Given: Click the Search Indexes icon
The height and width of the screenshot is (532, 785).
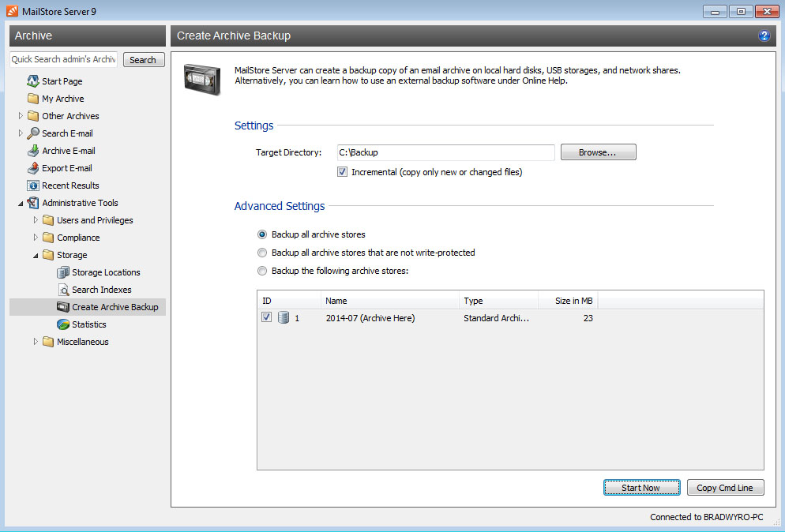Looking at the screenshot, I should click(x=63, y=290).
